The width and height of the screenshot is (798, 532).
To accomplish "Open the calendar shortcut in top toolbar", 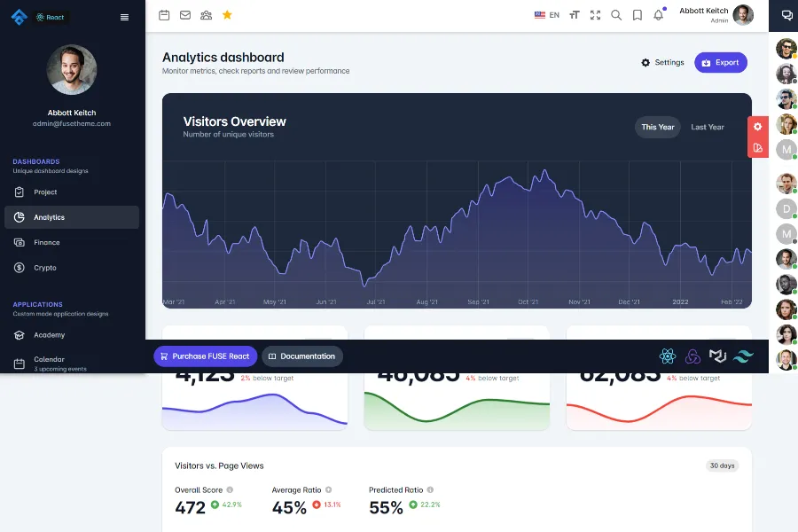I will click(164, 15).
